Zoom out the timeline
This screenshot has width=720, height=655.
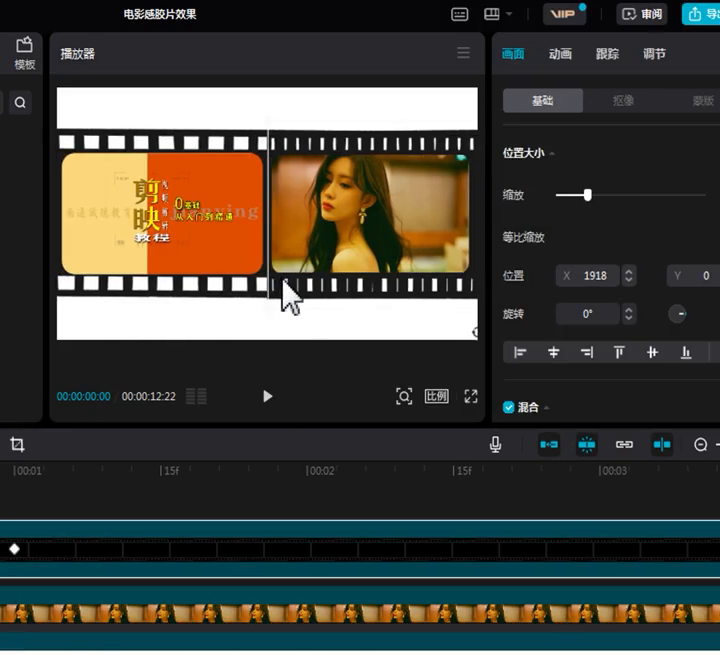pyautogui.click(x=701, y=445)
